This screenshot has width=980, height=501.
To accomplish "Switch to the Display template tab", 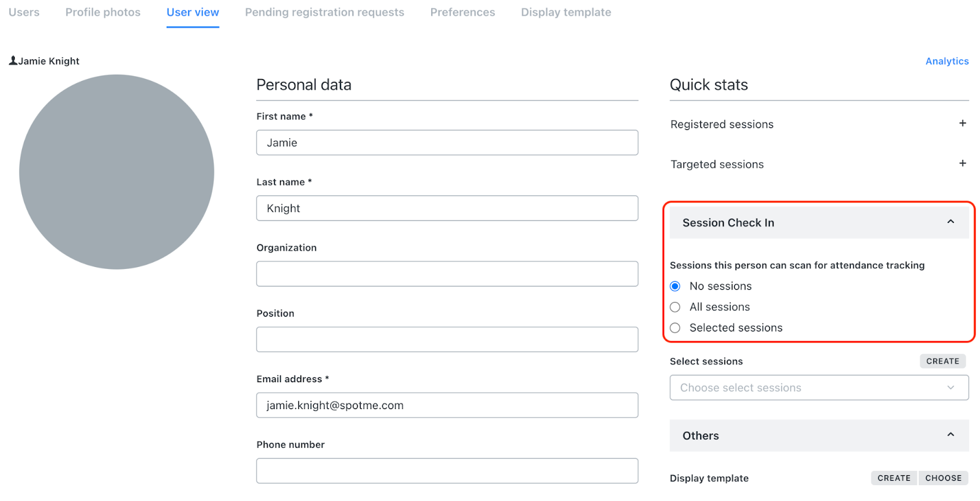I will point(565,12).
